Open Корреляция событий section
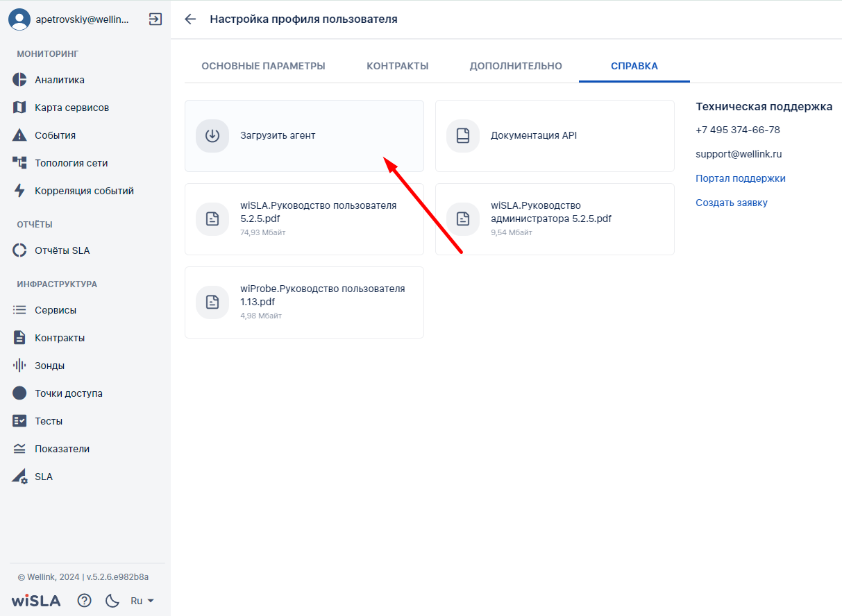This screenshot has height=616, width=842. [85, 191]
